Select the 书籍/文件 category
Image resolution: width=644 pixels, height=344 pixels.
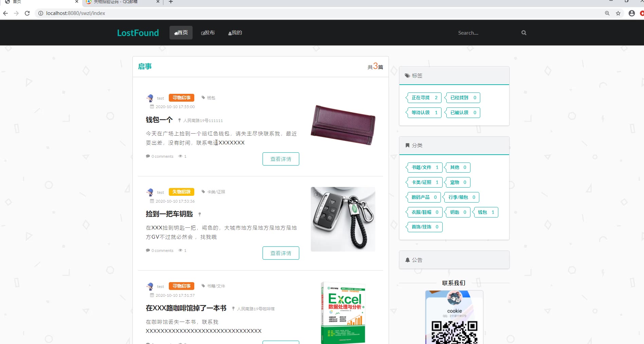424,167
